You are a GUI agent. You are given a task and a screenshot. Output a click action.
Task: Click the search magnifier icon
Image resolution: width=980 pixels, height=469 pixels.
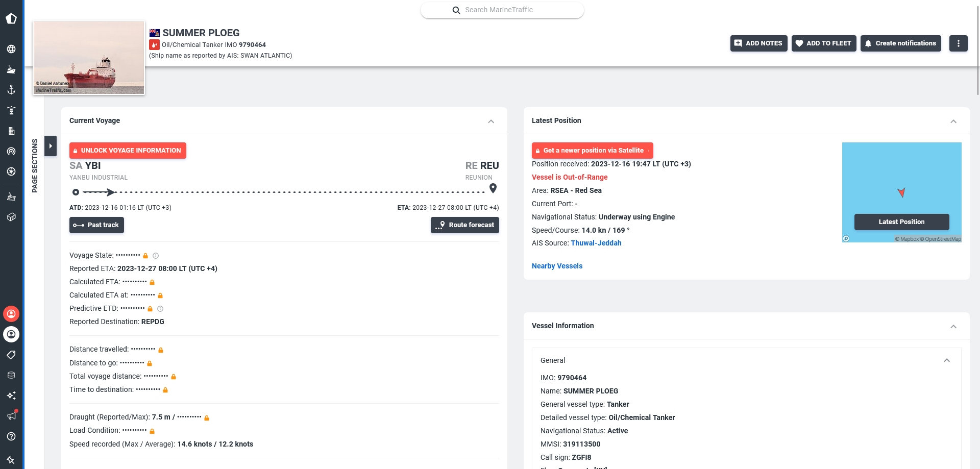point(456,10)
